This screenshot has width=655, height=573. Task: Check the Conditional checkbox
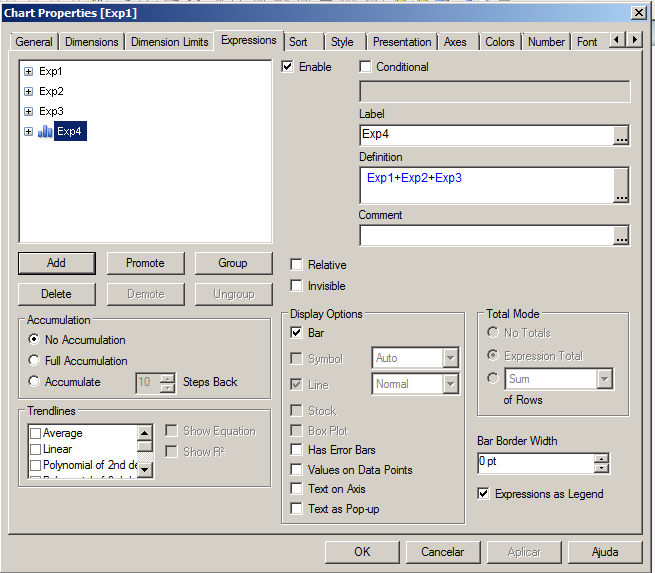pyautogui.click(x=365, y=66)
